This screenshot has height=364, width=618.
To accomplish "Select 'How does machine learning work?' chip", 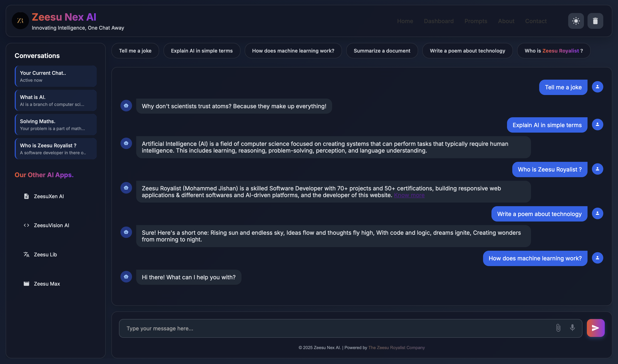I will click(x=293, y=51).
